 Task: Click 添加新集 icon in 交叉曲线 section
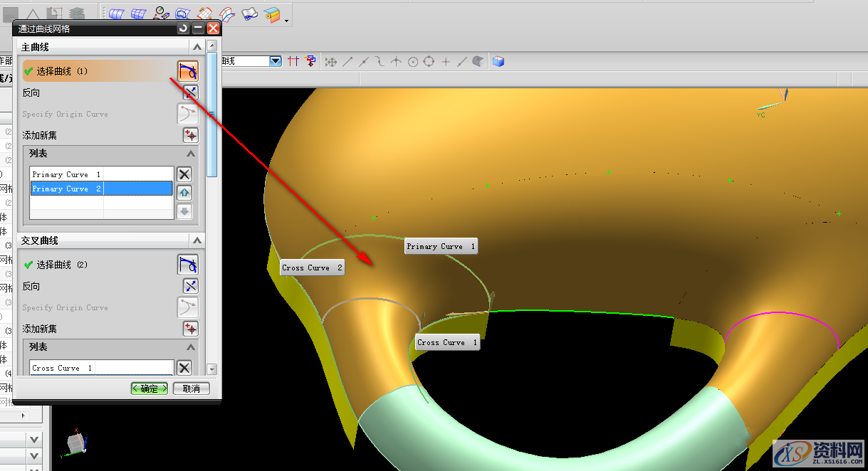(190, 329)
